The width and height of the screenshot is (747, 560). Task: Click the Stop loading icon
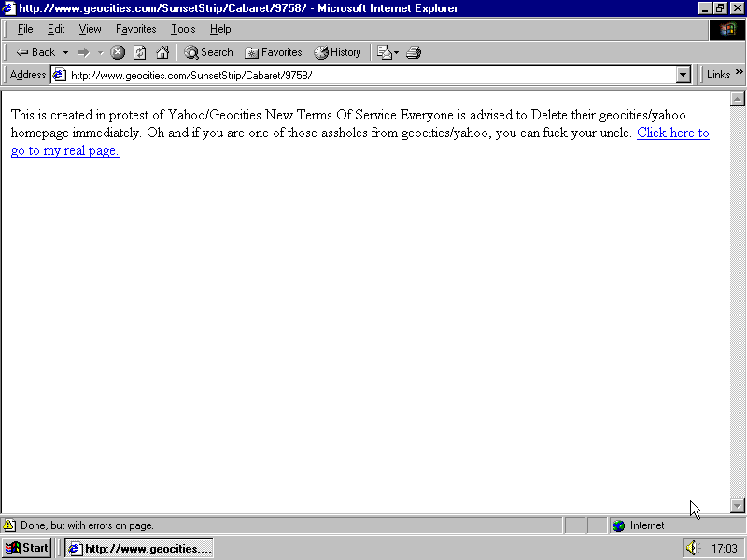point(118,52)
